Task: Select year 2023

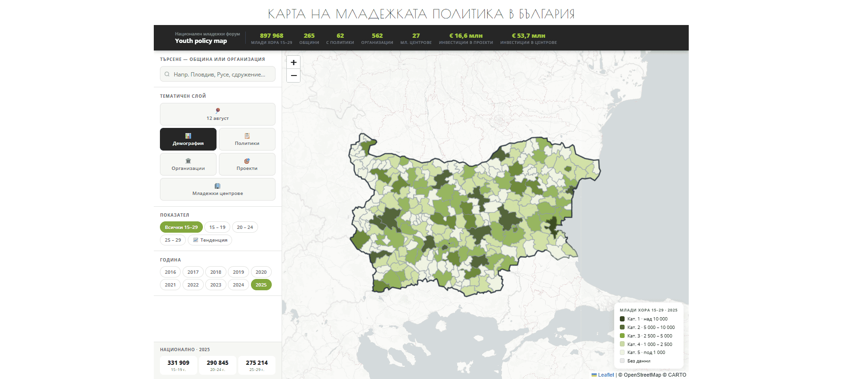Action: click(x=216, y=285)
